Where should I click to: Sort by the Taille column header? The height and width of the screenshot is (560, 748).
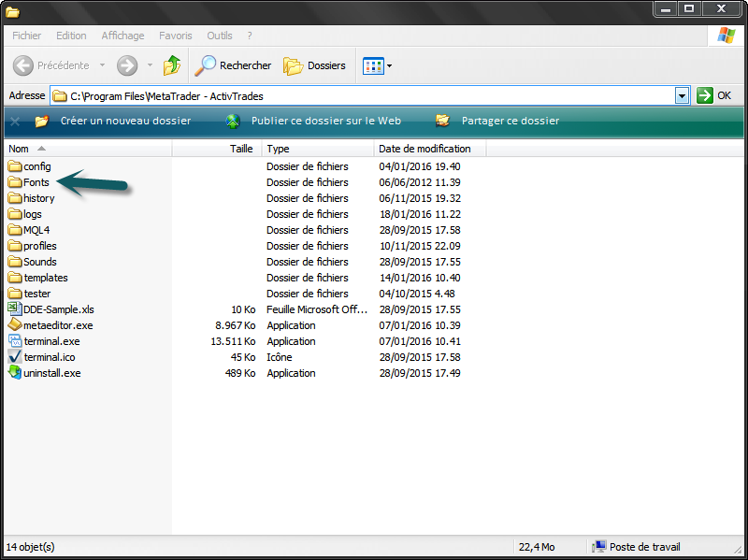(x=217, y=149)
